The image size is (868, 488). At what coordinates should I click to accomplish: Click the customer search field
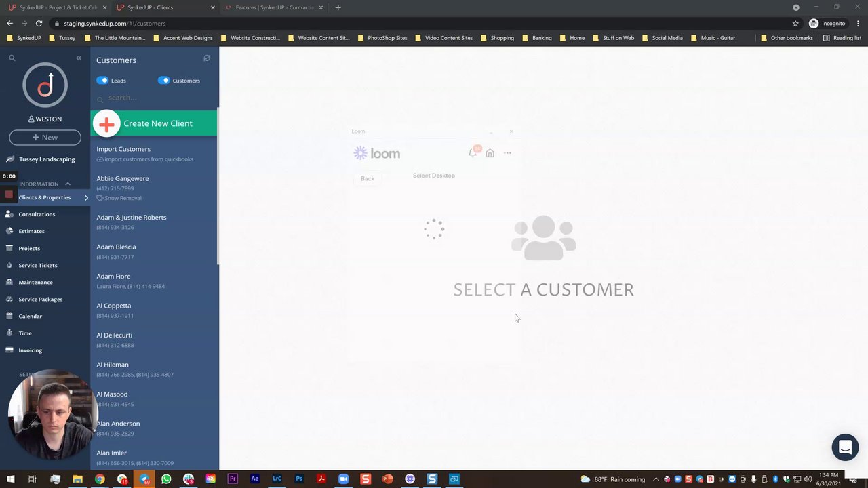click(156, 98)
